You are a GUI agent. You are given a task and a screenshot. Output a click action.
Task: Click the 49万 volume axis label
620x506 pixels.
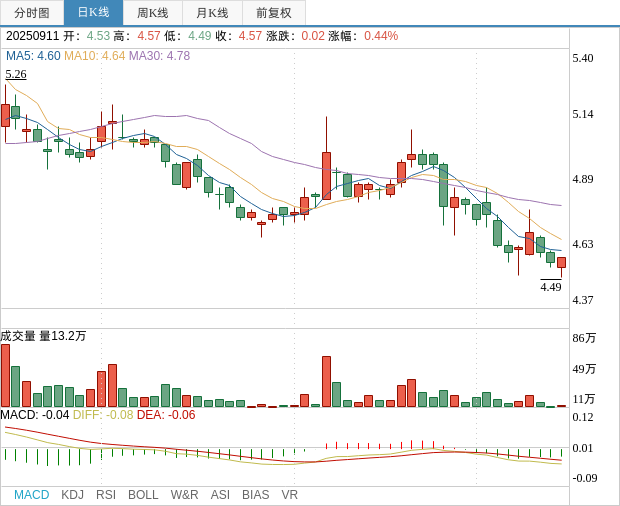584,369
